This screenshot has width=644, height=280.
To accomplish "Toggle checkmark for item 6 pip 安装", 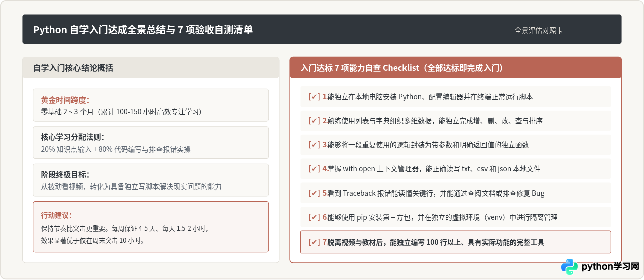I will (x=314, y=217).
